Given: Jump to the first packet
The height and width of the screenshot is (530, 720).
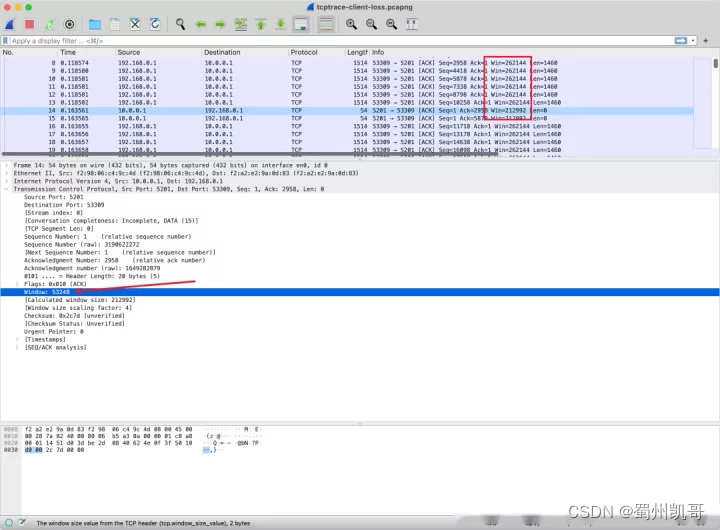Looking at the screenshot, I should pos(261,24).
